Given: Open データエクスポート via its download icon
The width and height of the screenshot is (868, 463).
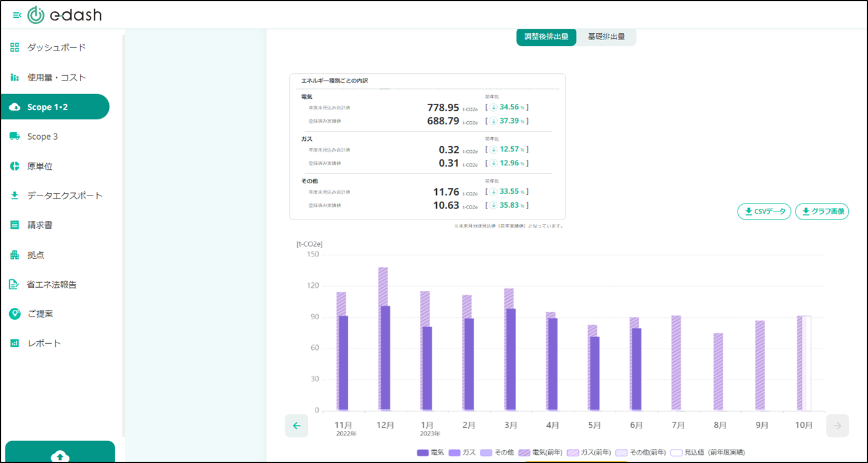Looking at the screenshot, I should click(15, 196).
